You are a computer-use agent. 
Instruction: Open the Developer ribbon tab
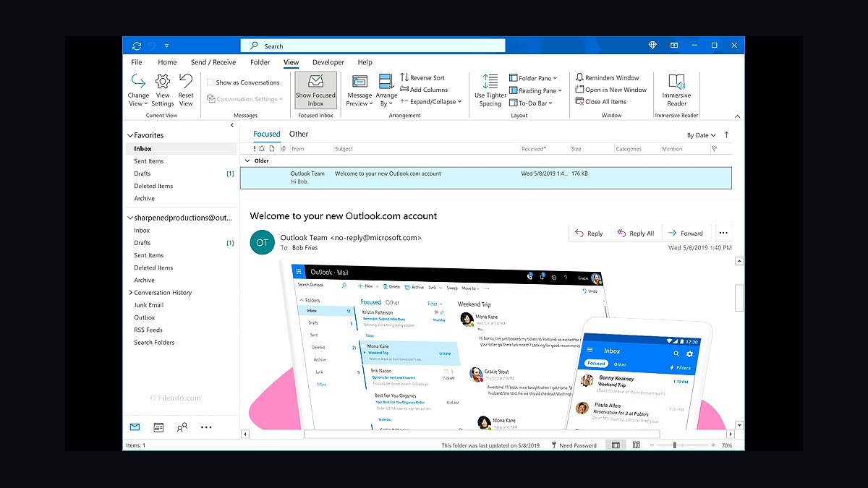[x=328, y=62]
